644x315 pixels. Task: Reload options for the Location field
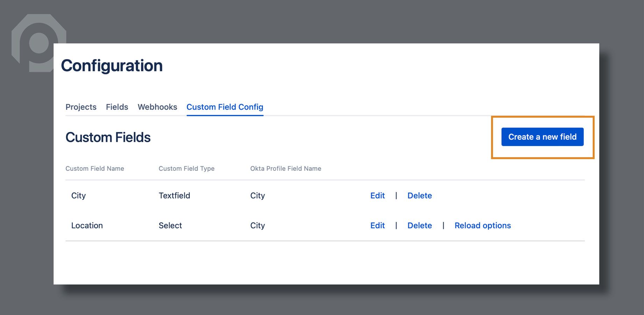pos(483,226)
